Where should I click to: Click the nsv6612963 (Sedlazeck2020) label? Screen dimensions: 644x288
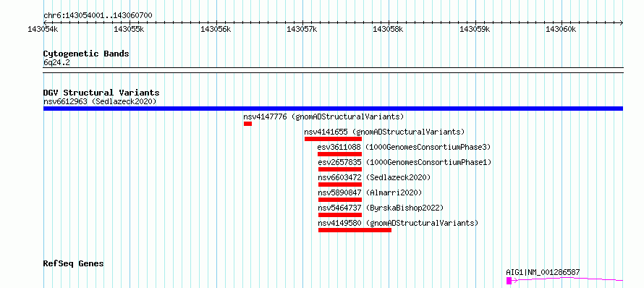pos(100,101)
